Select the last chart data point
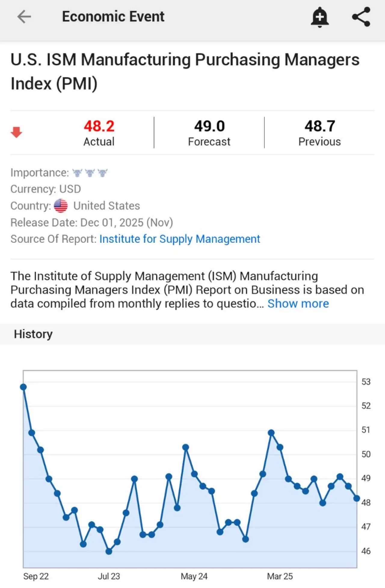This screenshot has width=385, height=588. pos(357,498)
